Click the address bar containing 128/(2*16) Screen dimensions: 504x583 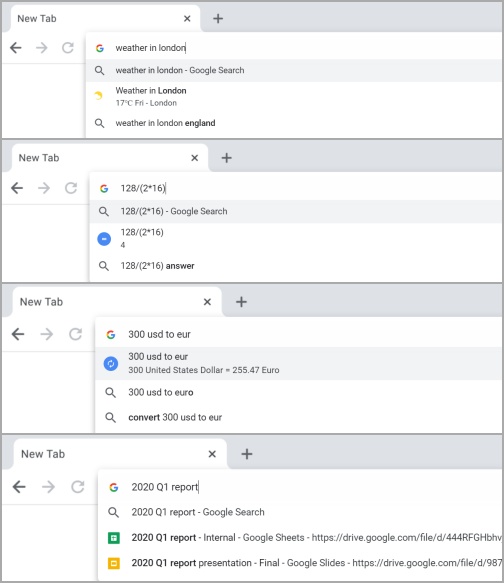click(x=295, y=188)
